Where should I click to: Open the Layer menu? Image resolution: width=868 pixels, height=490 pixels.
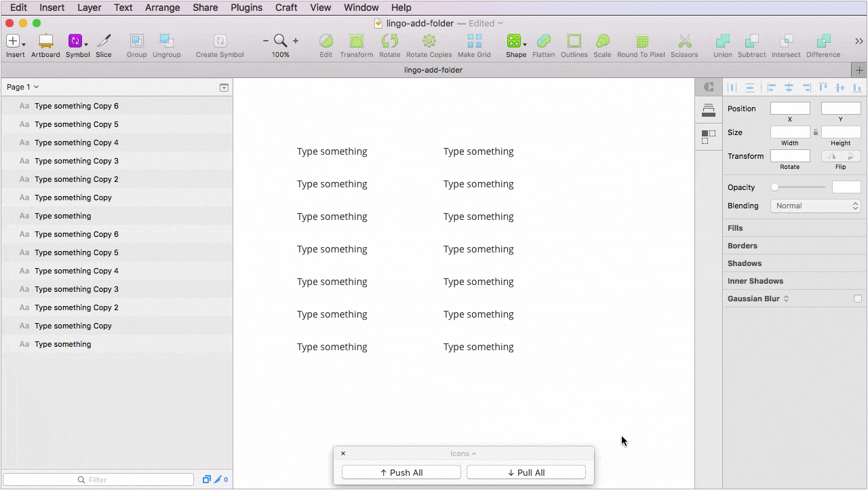(x=89, y=7)
